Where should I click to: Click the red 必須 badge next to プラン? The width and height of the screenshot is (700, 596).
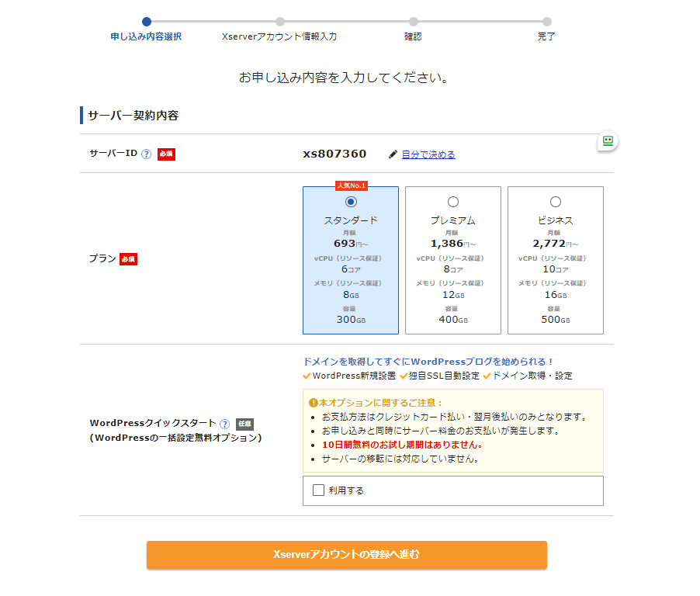(x=128, y=259)
